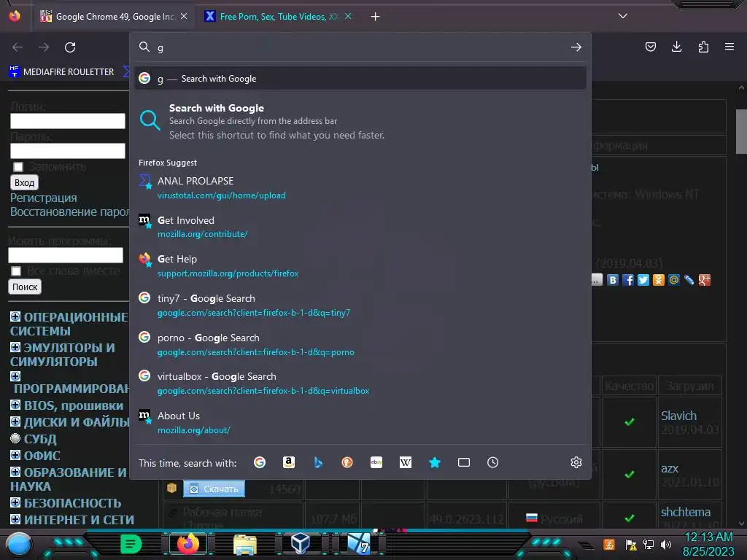This screenshot has height=560, width=747.
Task: Expand ПРОГРАММИРОВАНИЕ category
Action: (15, 376)
